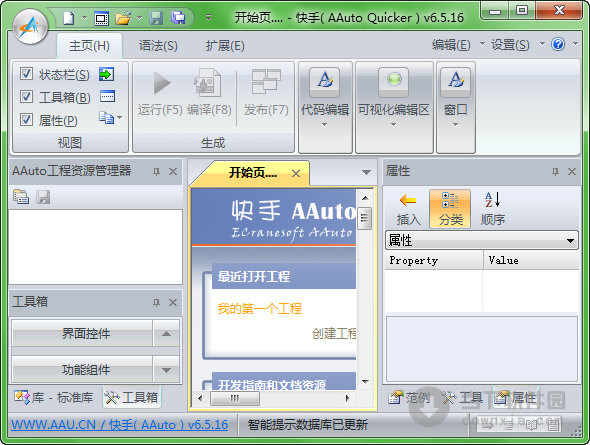Click the 发布(F7) publish icon
Image resolution: width=590 pixels, height=445 pixels.
coord(266,81)
